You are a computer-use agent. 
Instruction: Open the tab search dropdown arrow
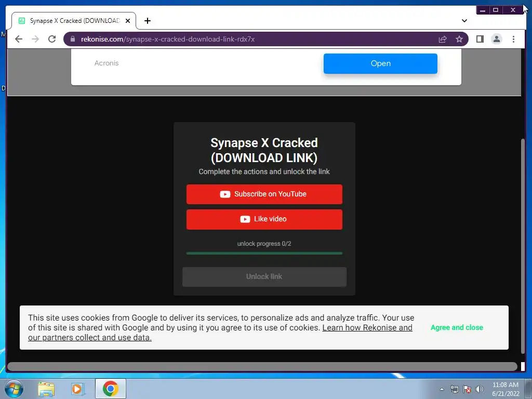click(x=464, y=21)
